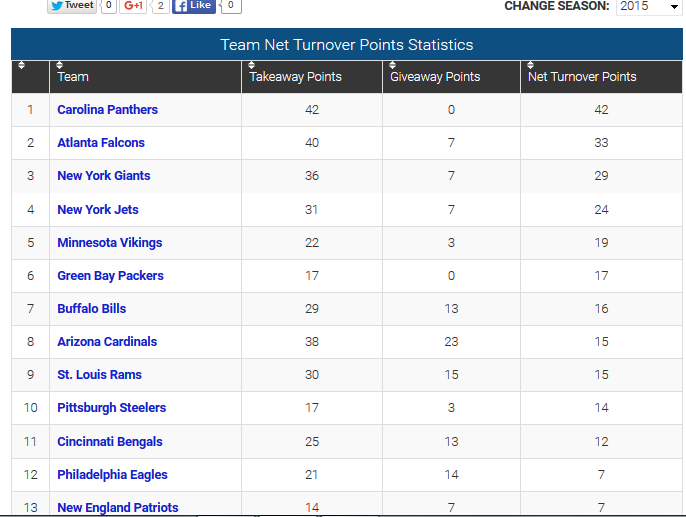Select Green Bay Packers net points 17
Image resolution: width=686 pixels, height=517 pixels.
[x=601, y=276]
